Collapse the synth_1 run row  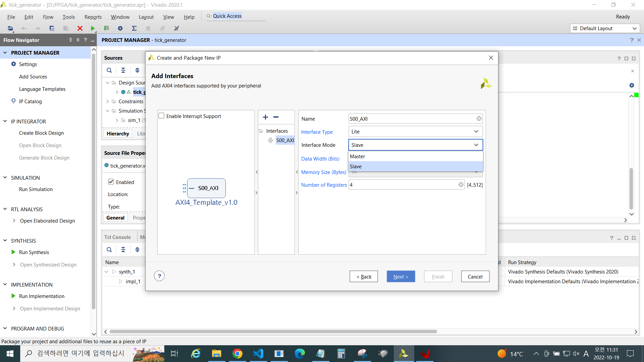[x=107, y=272]
